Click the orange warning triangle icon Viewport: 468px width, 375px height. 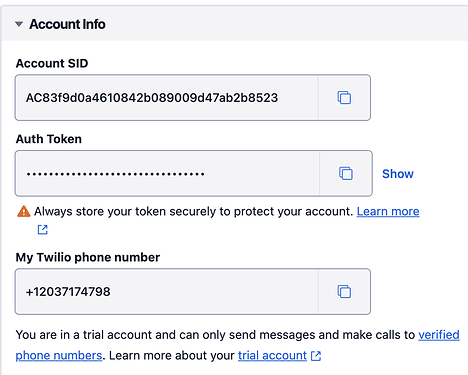[x=23, y=211]
